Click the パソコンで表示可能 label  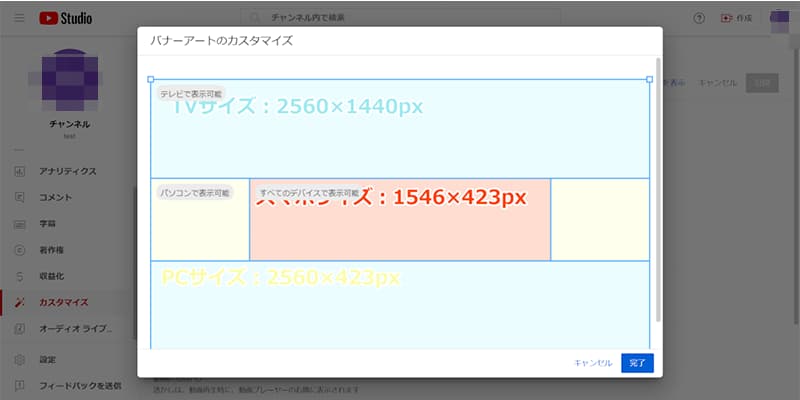(194, 193)
